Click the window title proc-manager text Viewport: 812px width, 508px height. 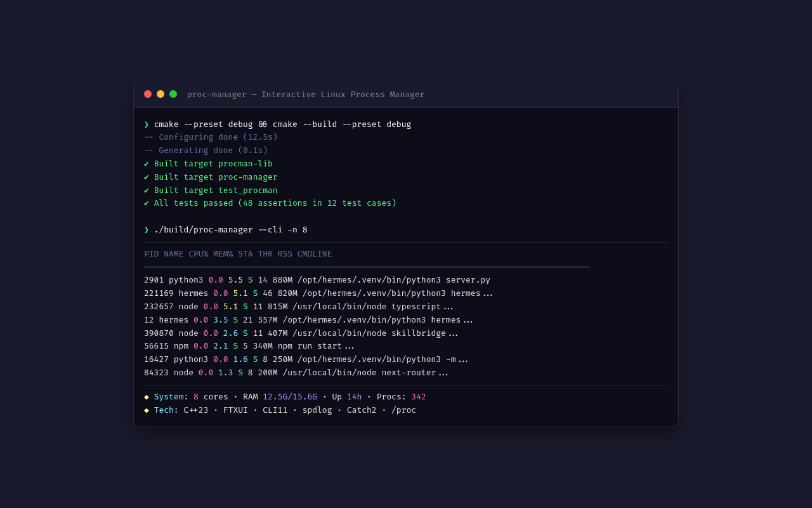coord(306,95)
